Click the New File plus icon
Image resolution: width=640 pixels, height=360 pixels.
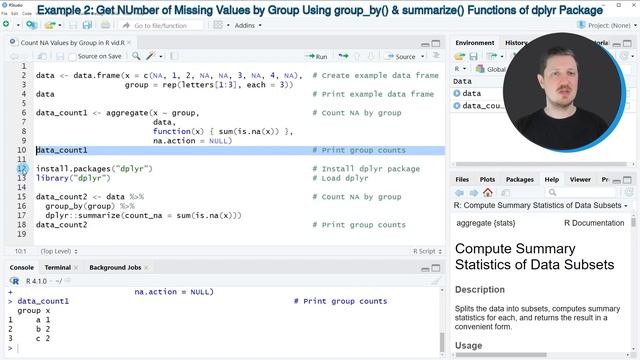(6, 25)
